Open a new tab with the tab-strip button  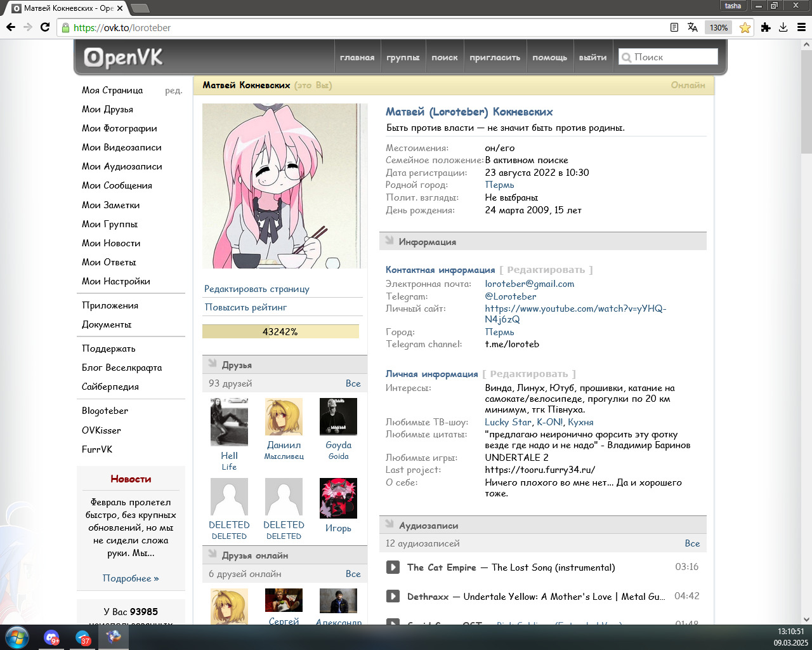[140, 8]
